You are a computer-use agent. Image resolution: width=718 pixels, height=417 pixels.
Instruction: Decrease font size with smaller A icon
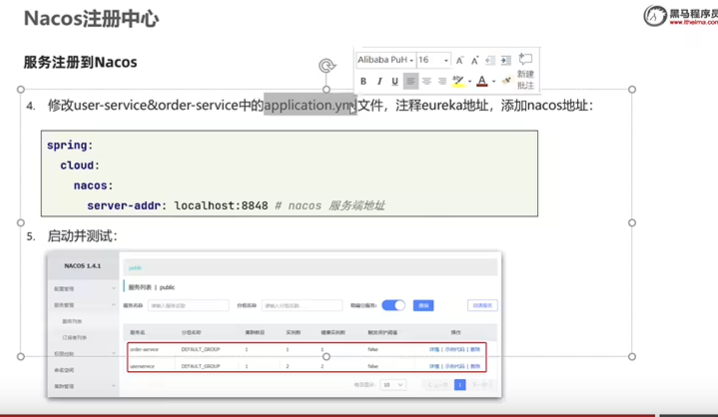(475, 60)
